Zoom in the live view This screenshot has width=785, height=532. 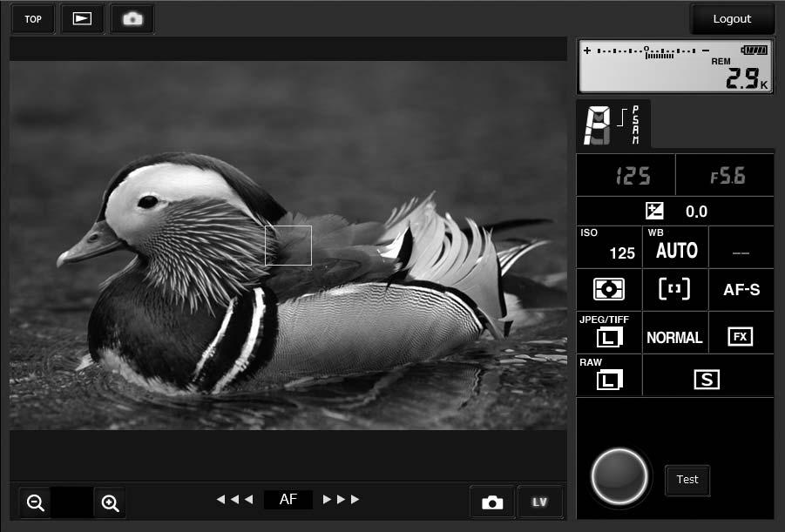click(110, 502)
